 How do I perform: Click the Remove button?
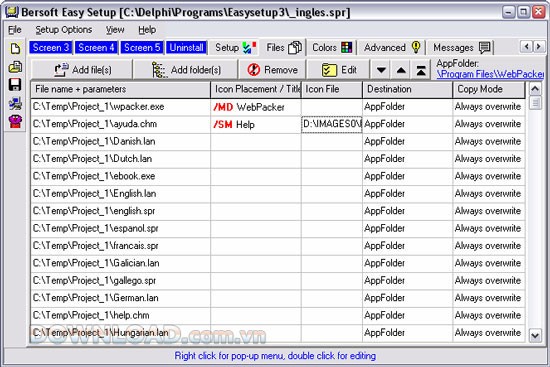click(273, 70)
